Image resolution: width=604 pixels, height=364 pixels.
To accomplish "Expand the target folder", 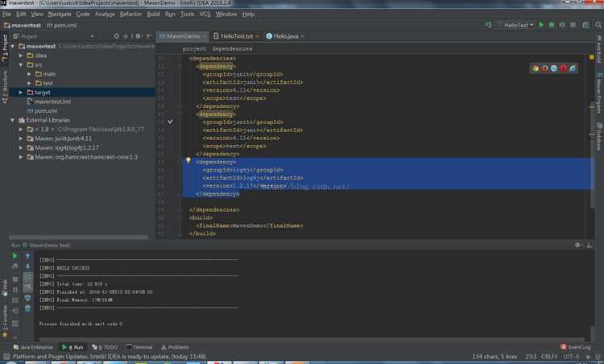I will (x=21, y=93).
